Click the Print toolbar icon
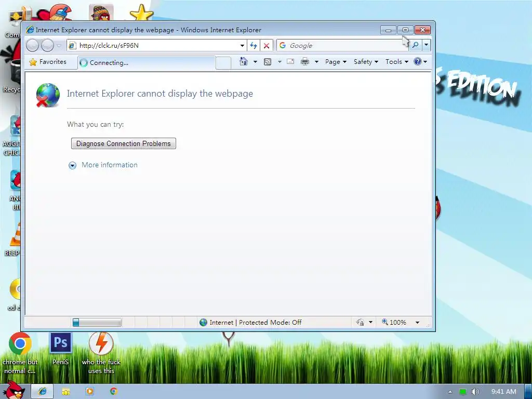This screenshot has height=399, width=532. [305, 62]
